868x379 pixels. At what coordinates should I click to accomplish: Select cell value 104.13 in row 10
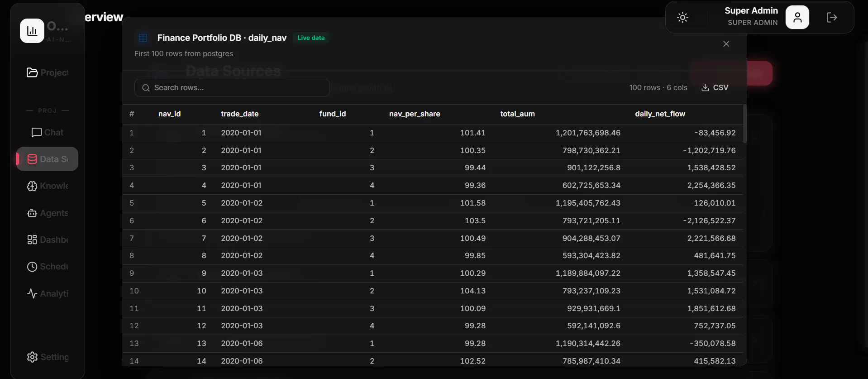tap(473, 291)
